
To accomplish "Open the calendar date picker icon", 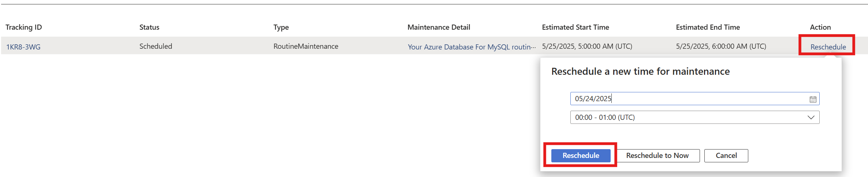I will pyautogui.click(x=813, y=99).
